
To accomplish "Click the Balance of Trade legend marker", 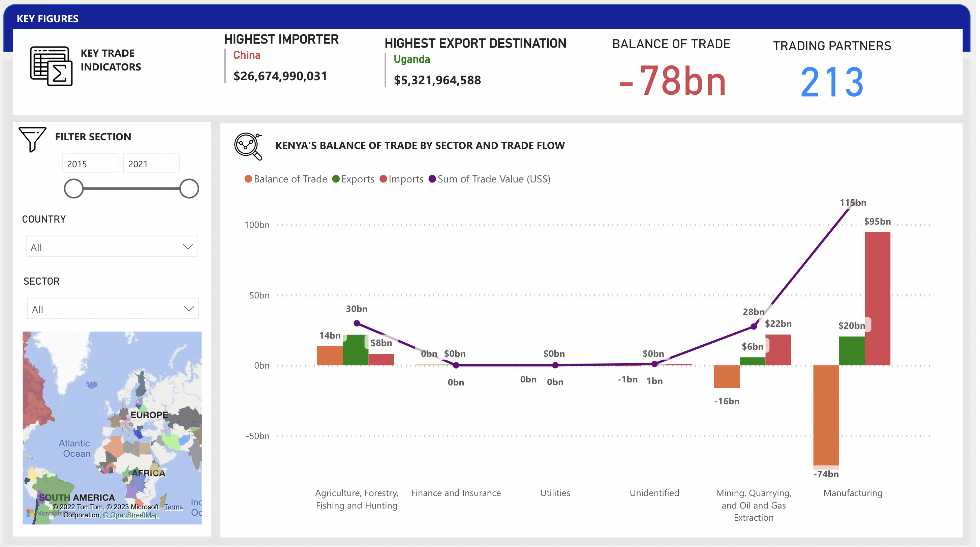I will click(248, 179).
